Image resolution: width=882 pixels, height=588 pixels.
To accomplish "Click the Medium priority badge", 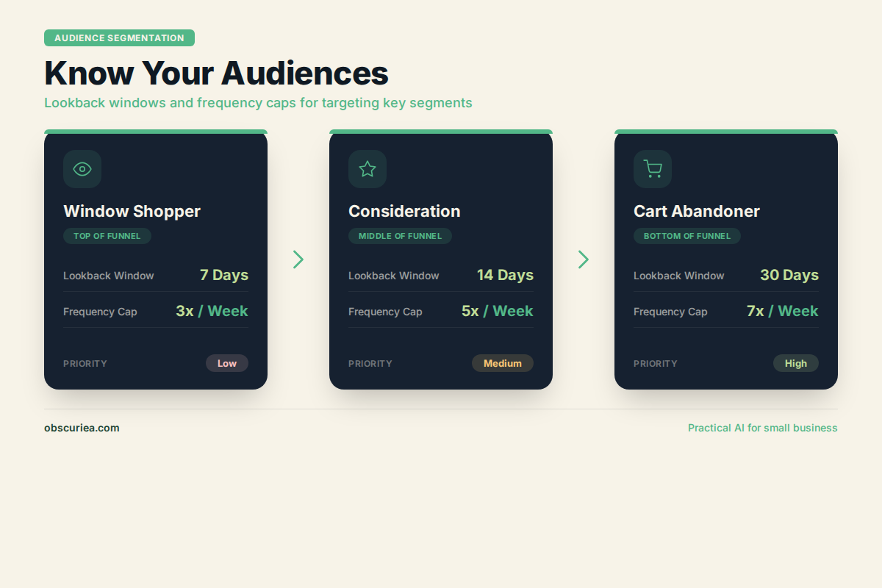I will [x=503, y=363].
